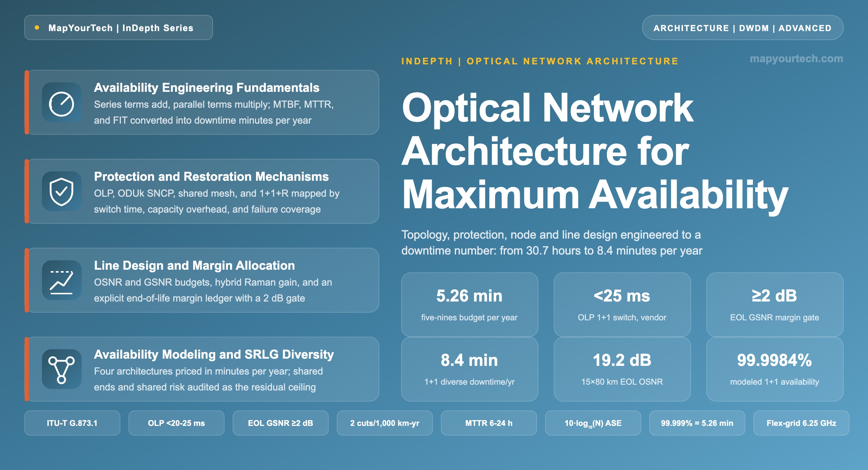Image resolution: width=868 pixels, height=470 pixels.
Task: Click the INDEPTH | OPTICAL NETWORK ARCHITECTURE heading
Action: [540, 61]
